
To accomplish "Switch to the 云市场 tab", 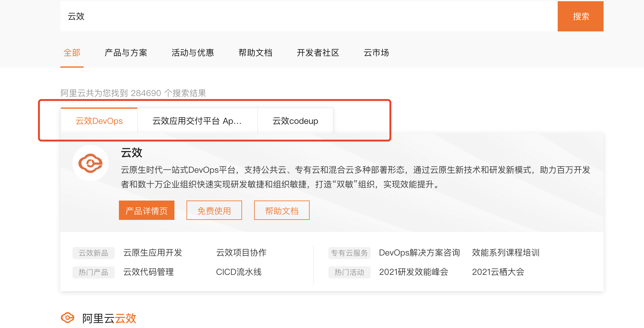I will [x=376, y=53].
